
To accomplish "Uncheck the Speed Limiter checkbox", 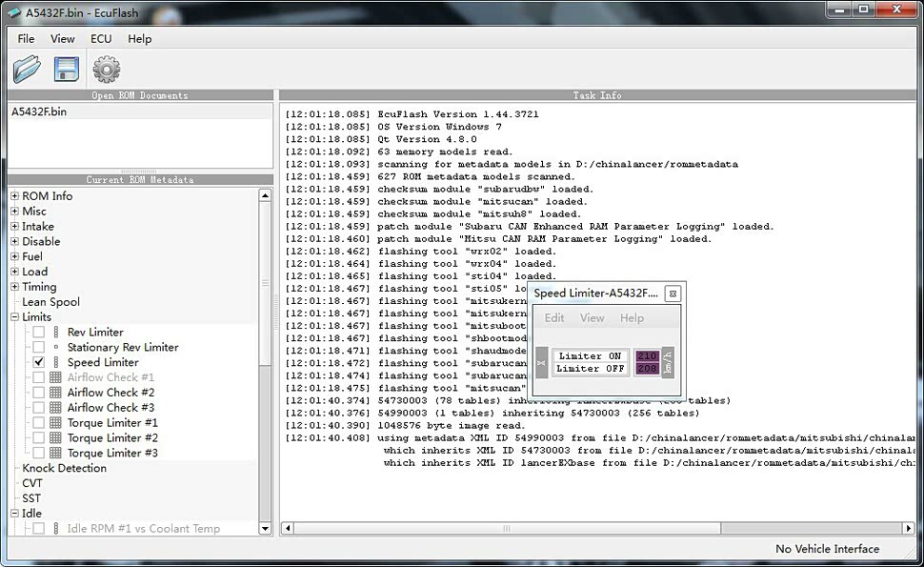I will pos(39,363).
